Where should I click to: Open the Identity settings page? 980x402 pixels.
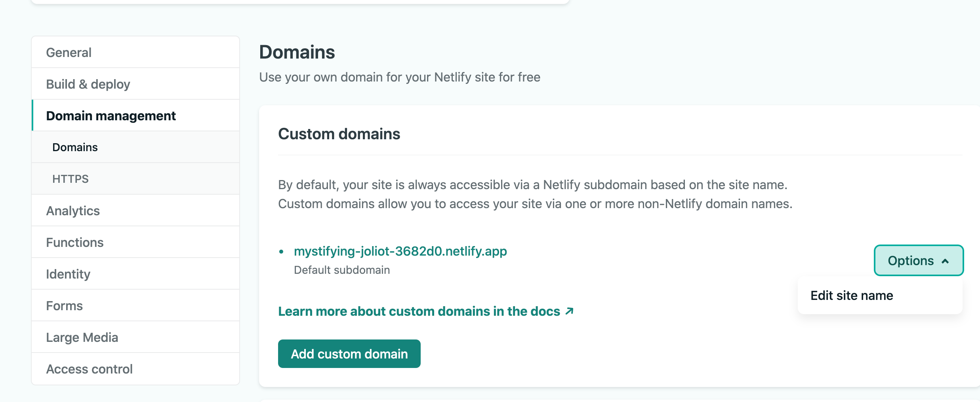coord(68,274)
